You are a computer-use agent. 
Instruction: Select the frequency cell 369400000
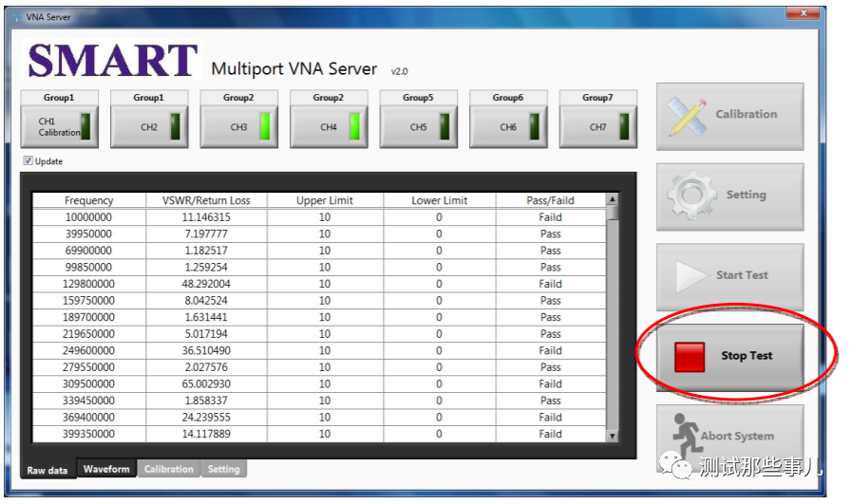click(89, 418)
